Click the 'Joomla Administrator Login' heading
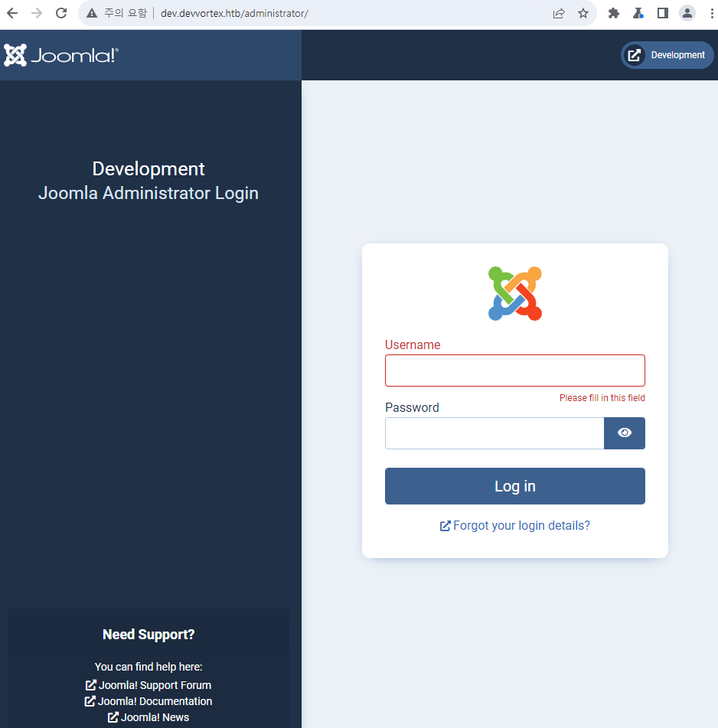The height and width of the screenshot is (728, 718). 148,193
